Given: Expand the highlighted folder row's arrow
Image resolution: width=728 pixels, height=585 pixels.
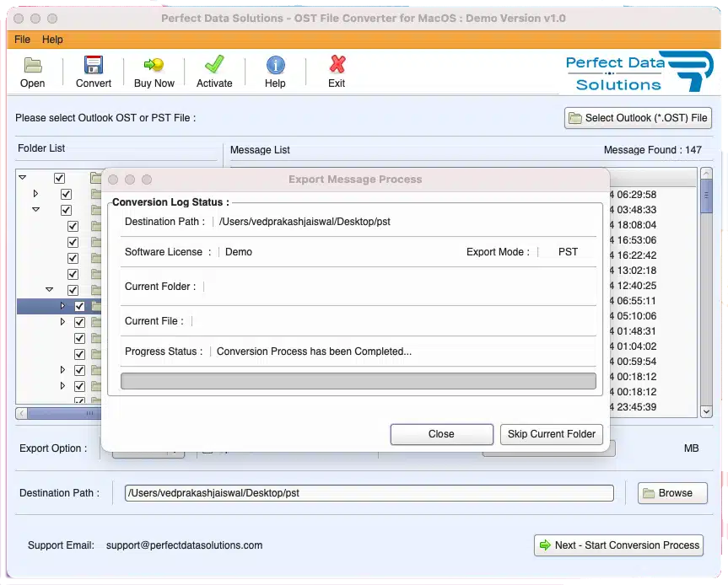Looking at the screenshot, I should (62, 305).
